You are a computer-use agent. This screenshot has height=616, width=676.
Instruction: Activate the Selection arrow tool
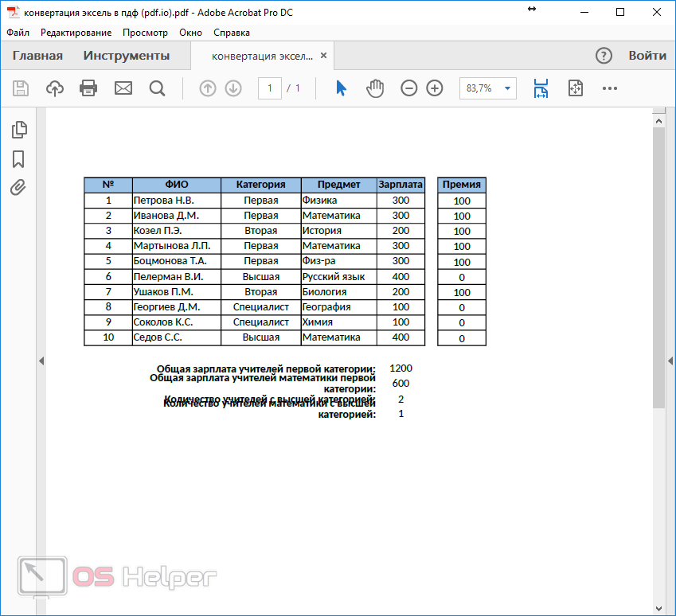click(x=341, y=88)
